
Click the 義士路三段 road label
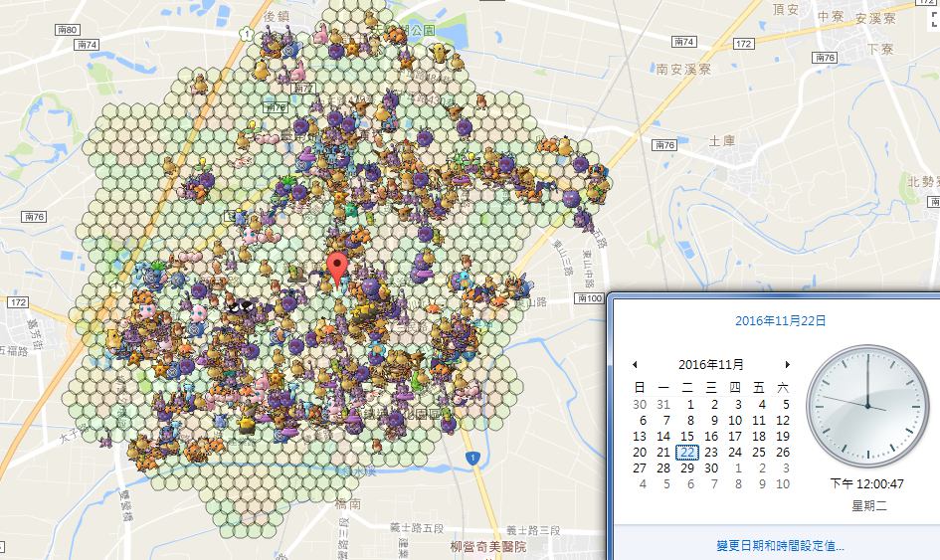tap(533, 530)
